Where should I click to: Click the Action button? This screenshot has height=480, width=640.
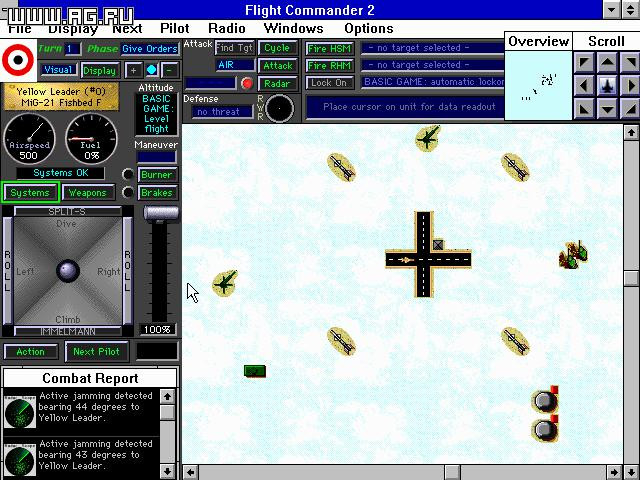[31, 351]
